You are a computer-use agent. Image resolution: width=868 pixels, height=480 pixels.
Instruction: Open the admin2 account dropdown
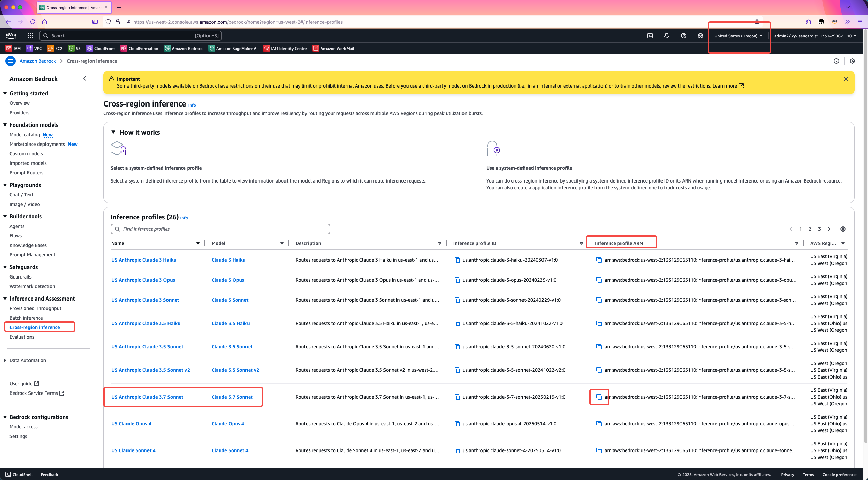coord(815,36)
